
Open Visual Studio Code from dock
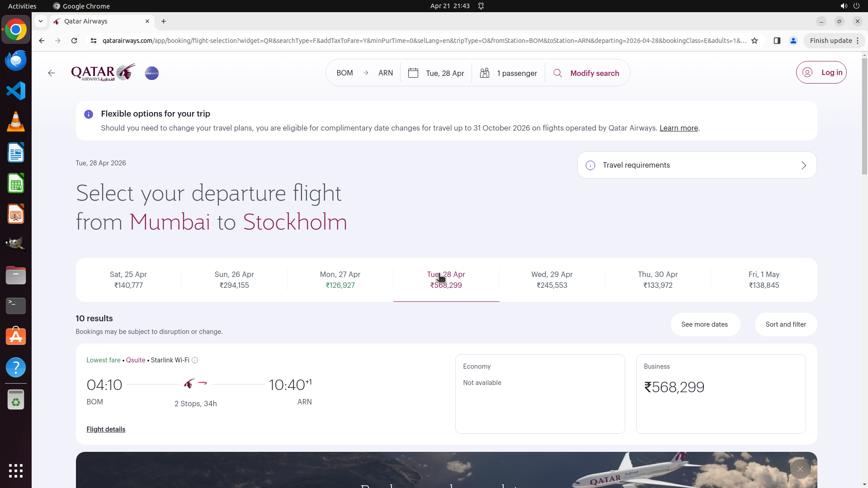(x=16, y=91)
